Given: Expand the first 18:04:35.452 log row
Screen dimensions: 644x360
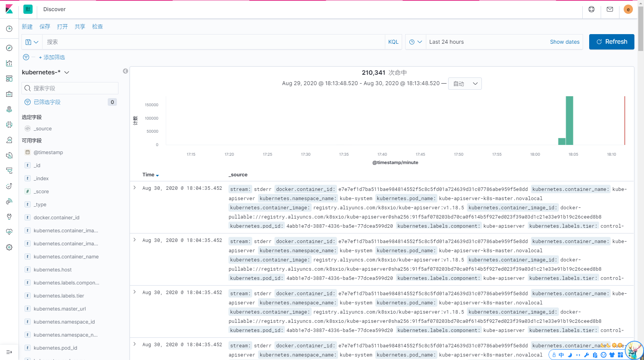Looking at the screenshot, I should (135, 187).
